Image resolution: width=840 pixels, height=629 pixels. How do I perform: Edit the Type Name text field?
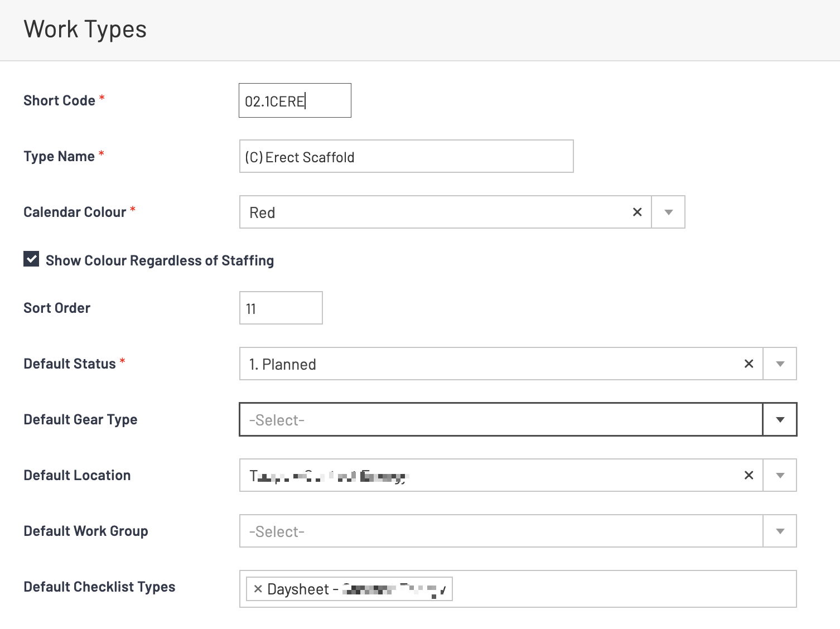[x=406, y=157]
